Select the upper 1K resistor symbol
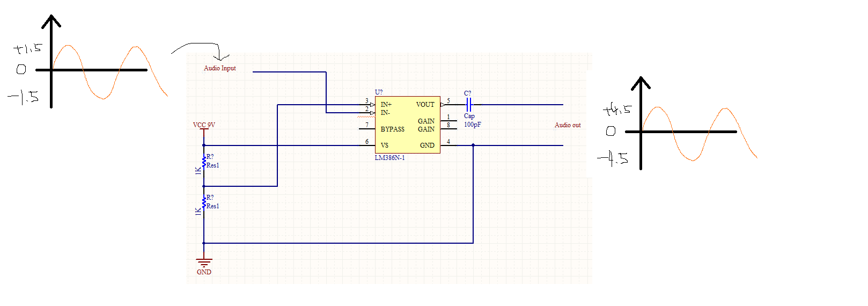 click(x=204, y=161)
